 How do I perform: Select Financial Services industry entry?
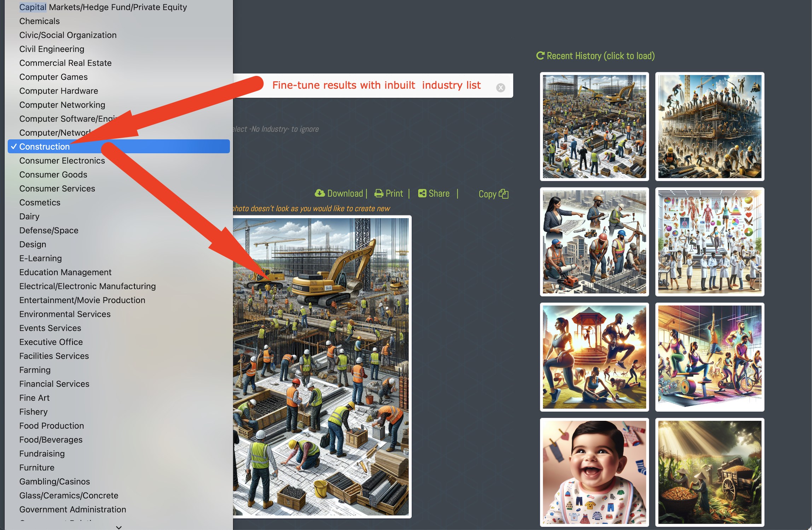click(54, 384)
